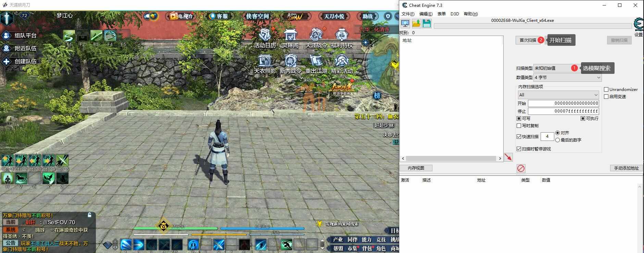644x253 pixels.
Task: Click the 附近队伍 nearby teams icon
Action: click(x=7, y=48)
